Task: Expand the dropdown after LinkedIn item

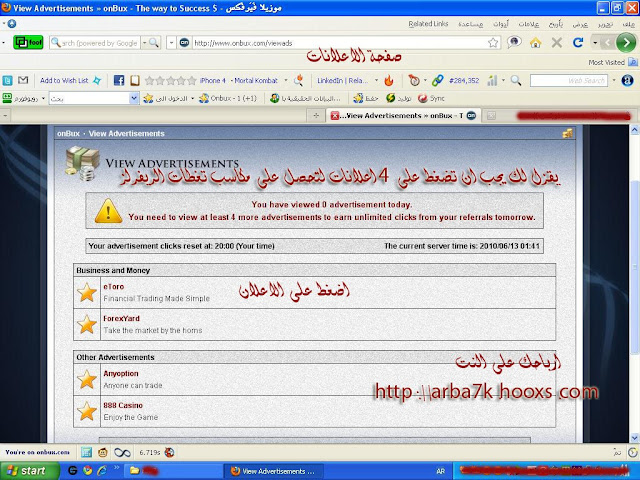Action: click(x=376, y=80)
